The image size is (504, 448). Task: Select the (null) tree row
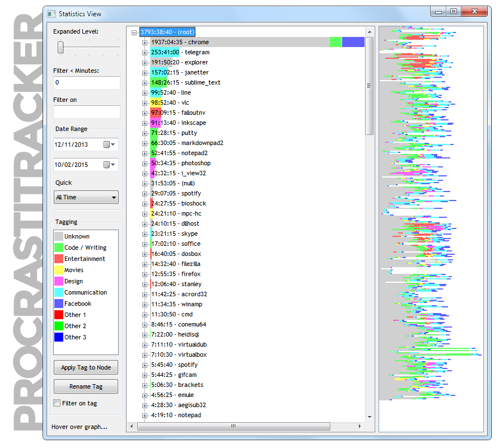point(173,184)
